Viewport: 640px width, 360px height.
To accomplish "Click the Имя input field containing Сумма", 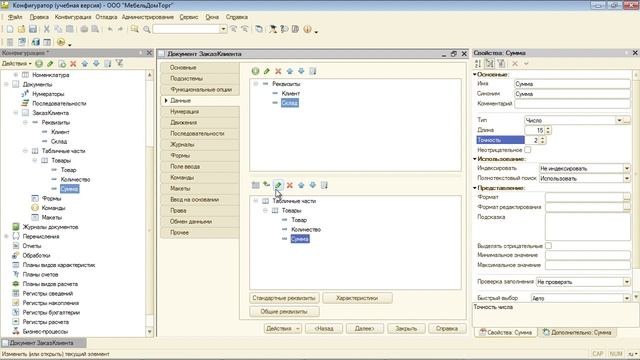I will click(572, 84).
